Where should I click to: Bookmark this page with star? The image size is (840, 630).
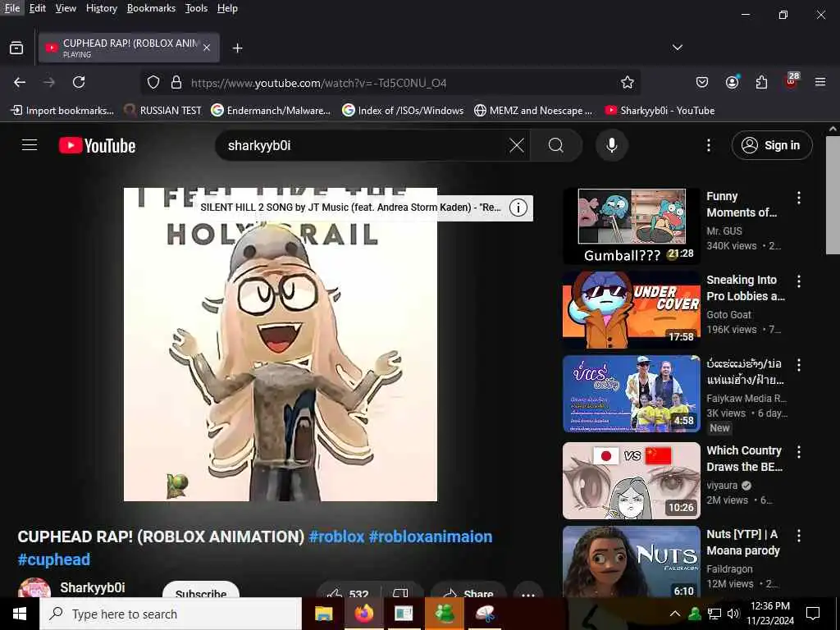coord(628,83)
